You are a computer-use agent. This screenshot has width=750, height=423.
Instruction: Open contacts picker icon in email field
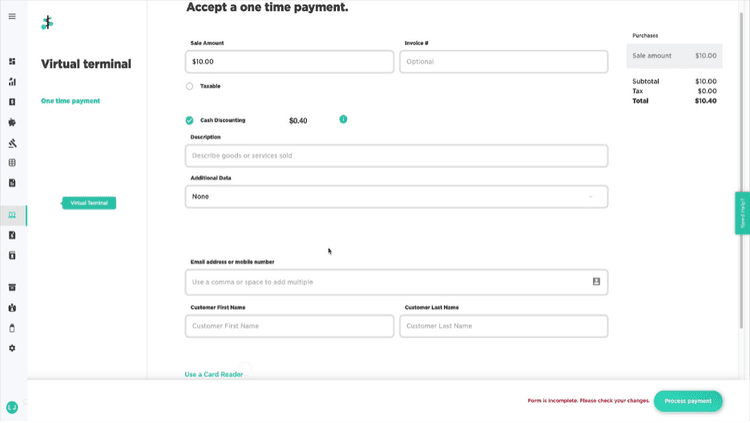point(596,282)
